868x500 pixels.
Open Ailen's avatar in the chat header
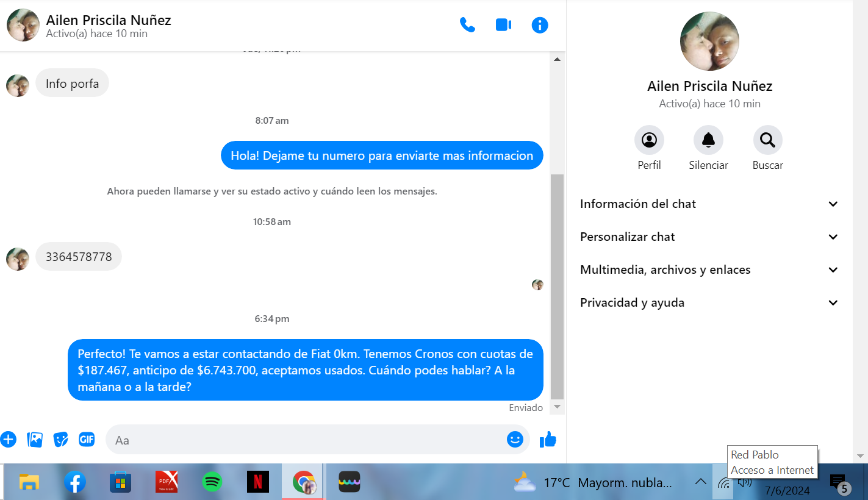point(23,25)
